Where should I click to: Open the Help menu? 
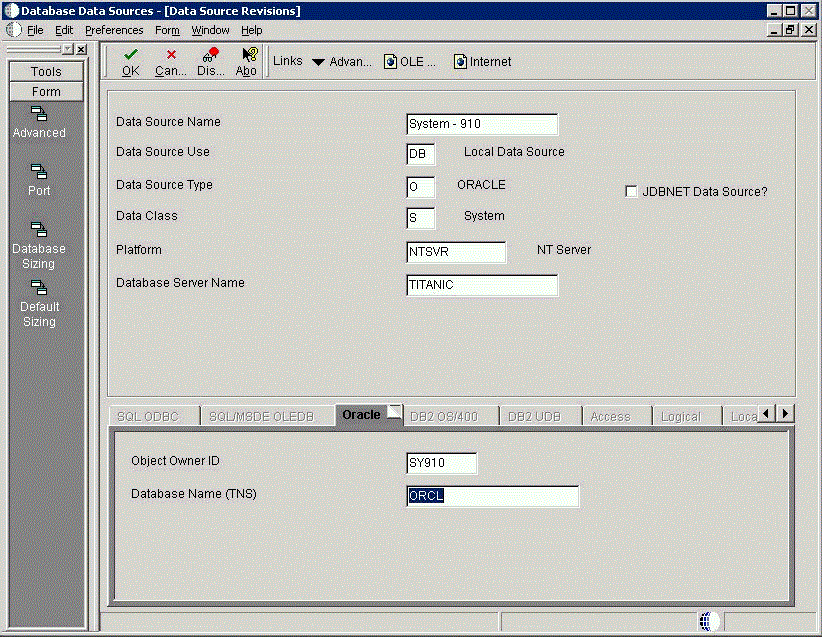pos(252,30)
